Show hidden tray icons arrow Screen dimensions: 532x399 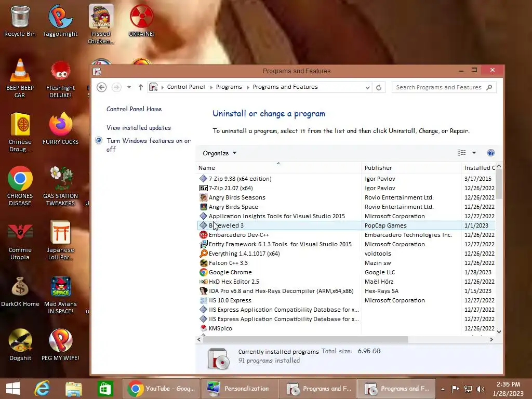click(x=443, y=389)
